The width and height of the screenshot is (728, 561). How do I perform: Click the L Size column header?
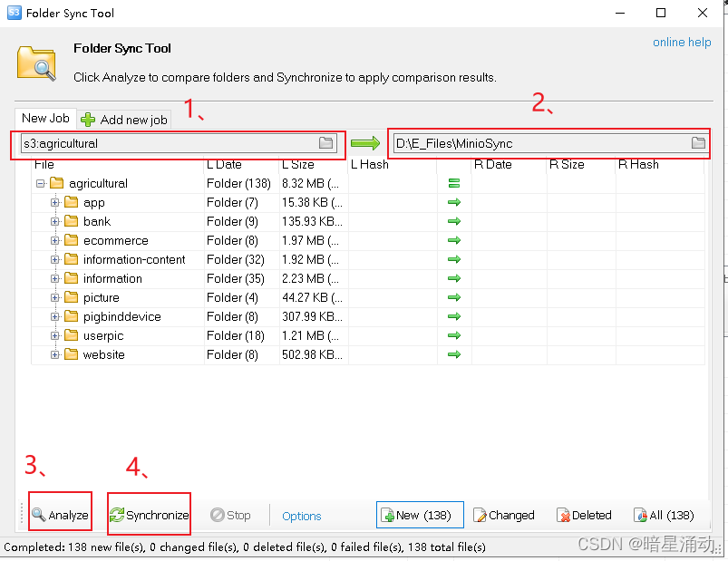point(314,165)
